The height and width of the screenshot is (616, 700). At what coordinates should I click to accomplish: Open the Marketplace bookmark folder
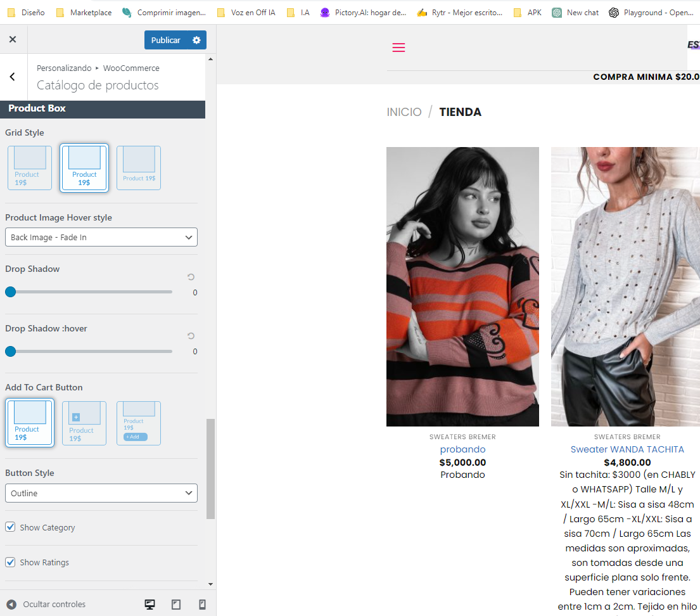tap(84, 13)
